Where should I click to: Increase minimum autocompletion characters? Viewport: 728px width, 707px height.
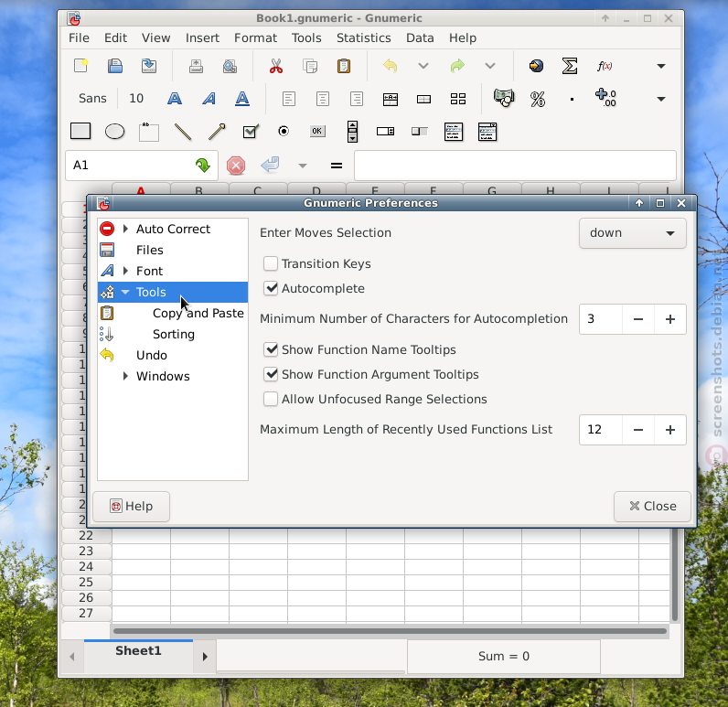670,319
